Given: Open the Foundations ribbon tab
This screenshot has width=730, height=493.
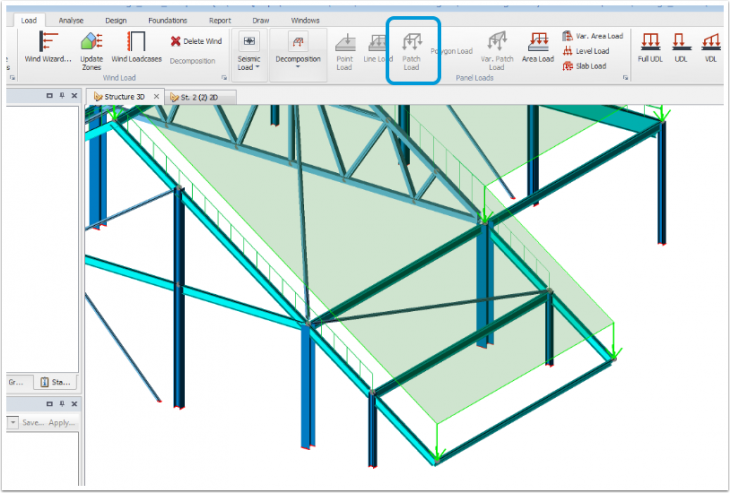Looking at the screenshot, I should (x=167, y=19).
